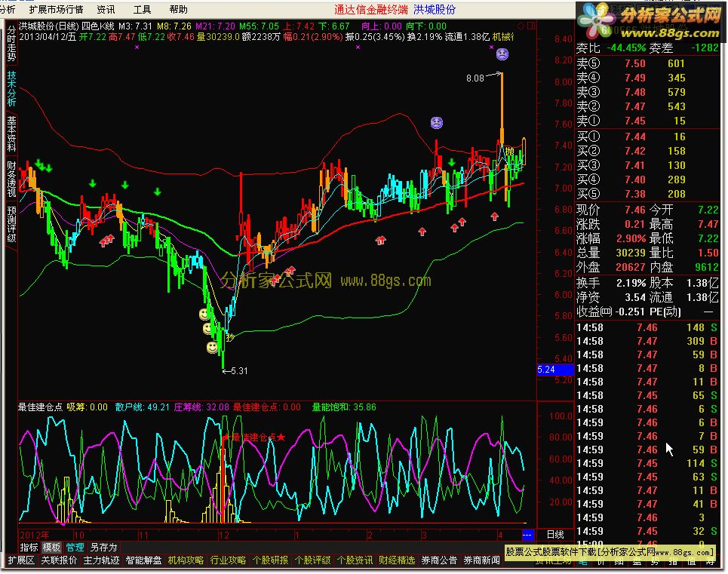Open the 个股评级 bottom tab
Image resolution: width=728 pixels, height=574 pixels.
coord(312,560)
